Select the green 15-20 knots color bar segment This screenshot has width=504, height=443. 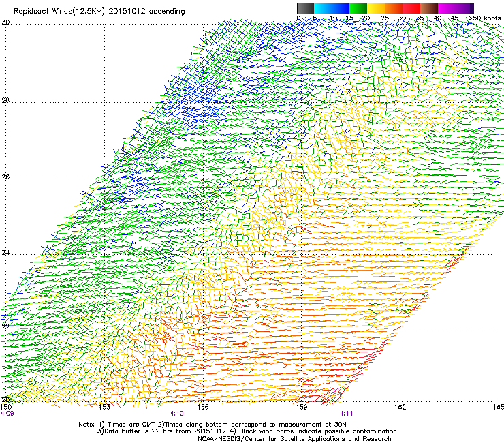[358, 8]
